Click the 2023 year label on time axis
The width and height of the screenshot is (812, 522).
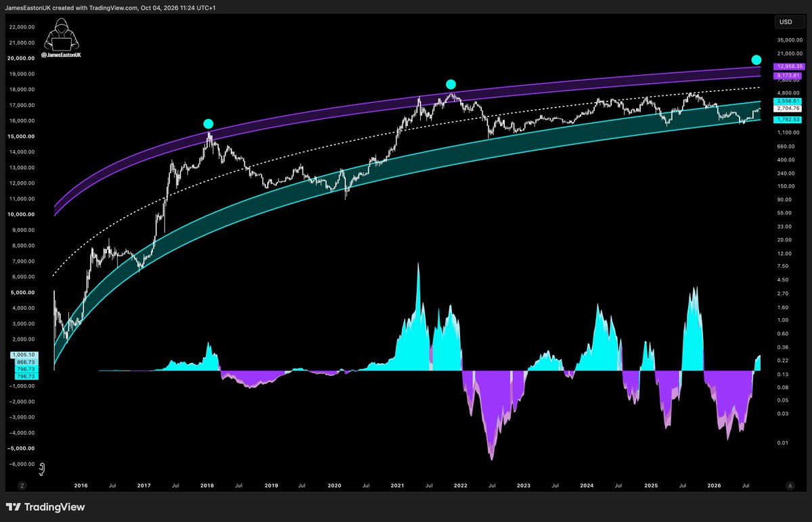[x=524, y=485]
